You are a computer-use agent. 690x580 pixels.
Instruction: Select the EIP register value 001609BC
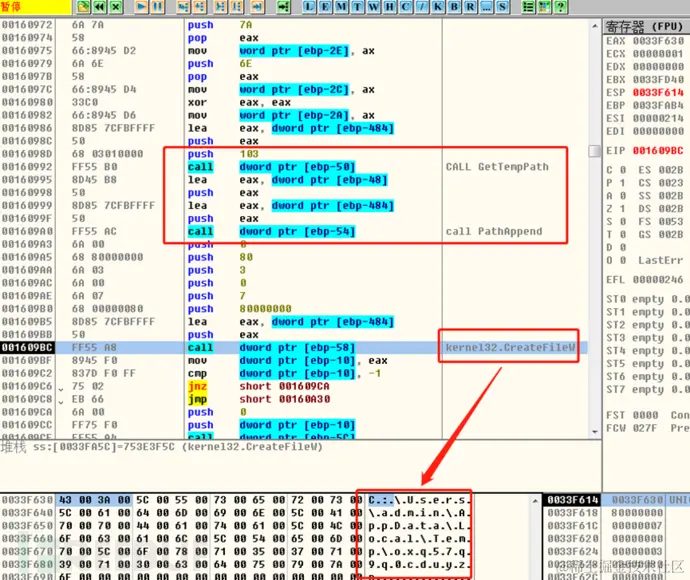point(658,151)
